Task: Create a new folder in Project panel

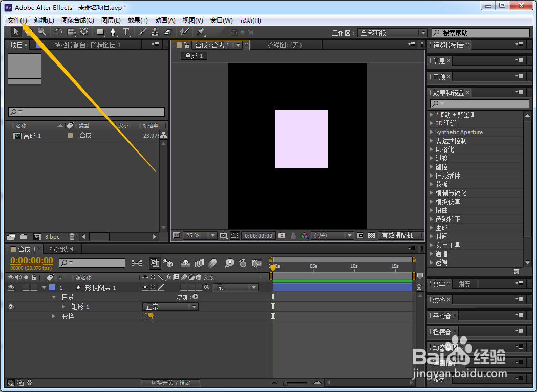Action: [x=24, y=236]
